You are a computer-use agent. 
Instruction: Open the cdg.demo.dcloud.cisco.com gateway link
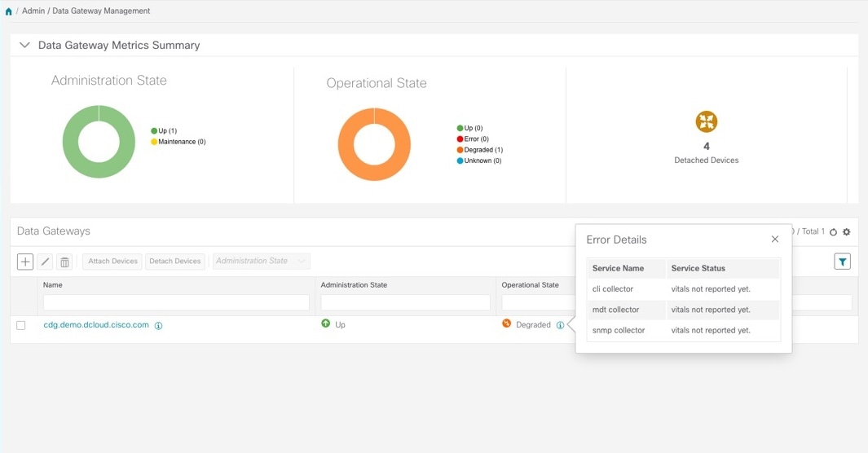[x=96, y=324]
